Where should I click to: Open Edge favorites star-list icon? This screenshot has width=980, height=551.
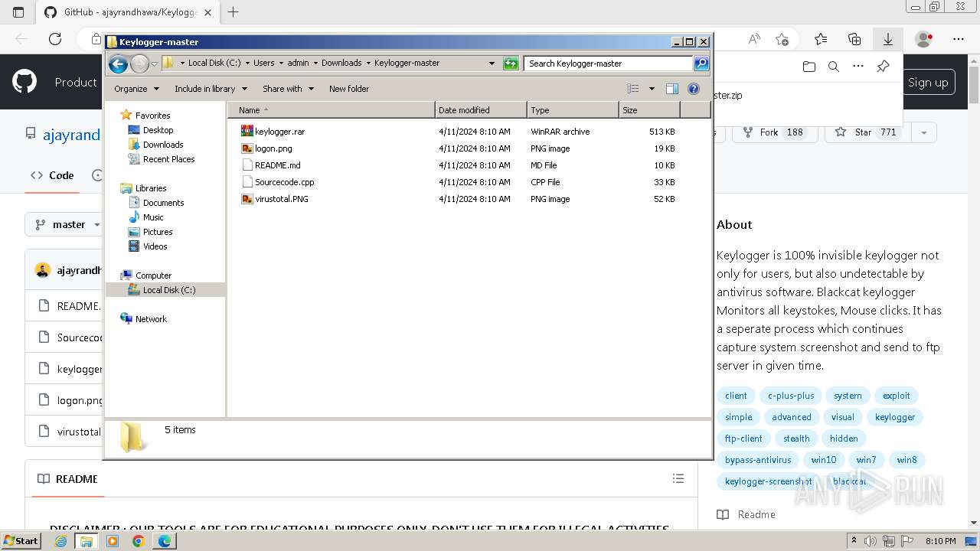pyautogui.click(x=821, y=39)
